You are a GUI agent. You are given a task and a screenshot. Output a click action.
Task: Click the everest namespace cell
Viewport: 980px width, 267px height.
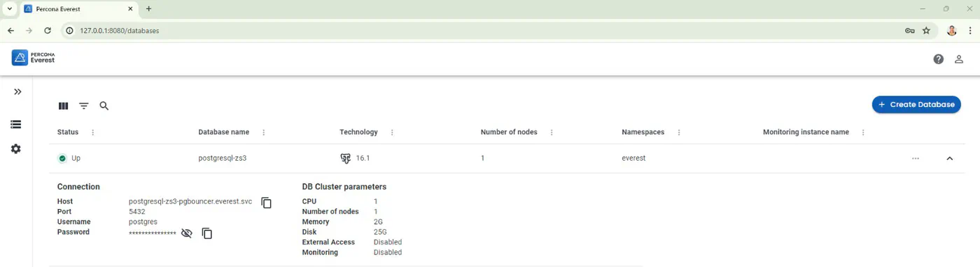pyautogui.click(x=633, y=159)
